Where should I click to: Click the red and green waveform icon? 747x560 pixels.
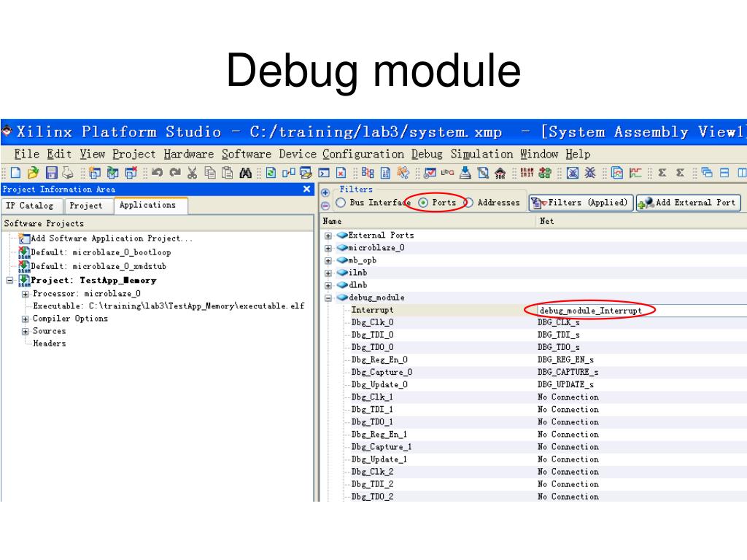pos(635,173)
